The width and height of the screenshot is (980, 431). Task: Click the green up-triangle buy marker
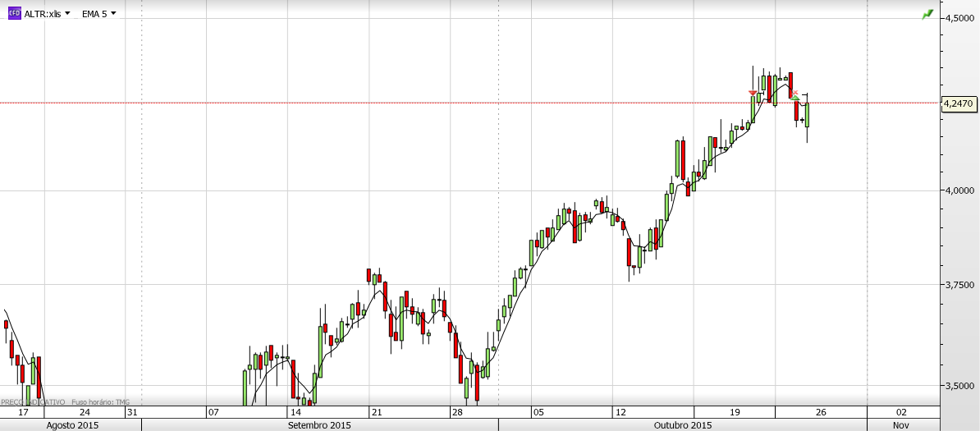click(x=795, y=98)
